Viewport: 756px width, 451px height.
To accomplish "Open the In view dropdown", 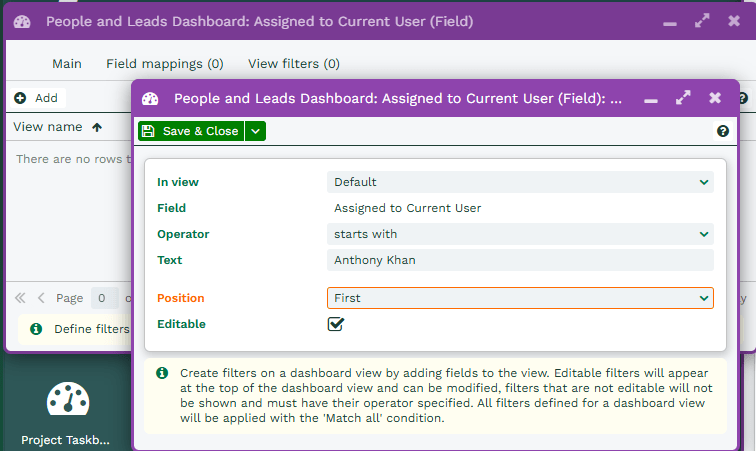I will pyautogui.click(x=519, y=182).
